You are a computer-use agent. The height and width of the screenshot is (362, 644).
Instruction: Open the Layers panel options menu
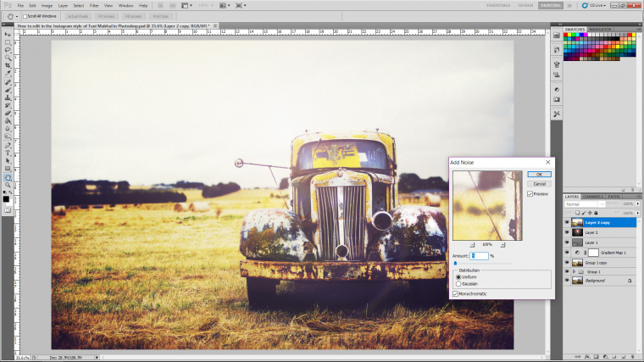[638, 197]
